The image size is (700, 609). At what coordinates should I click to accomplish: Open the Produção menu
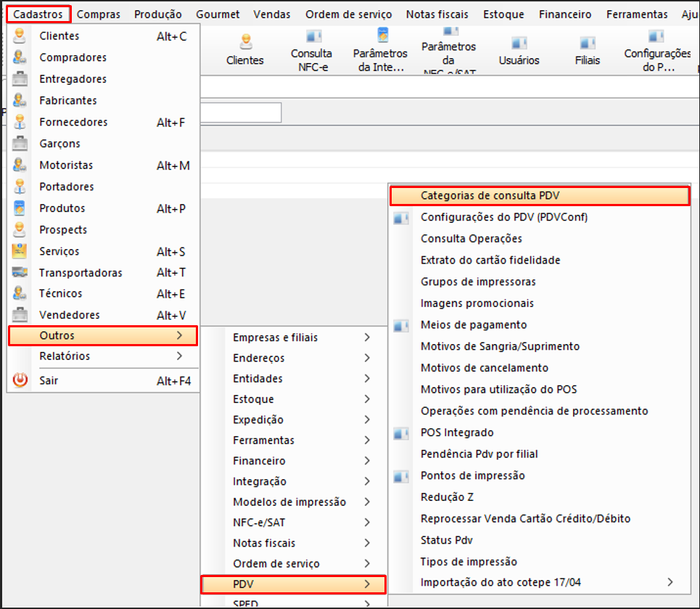pos(158,15)
